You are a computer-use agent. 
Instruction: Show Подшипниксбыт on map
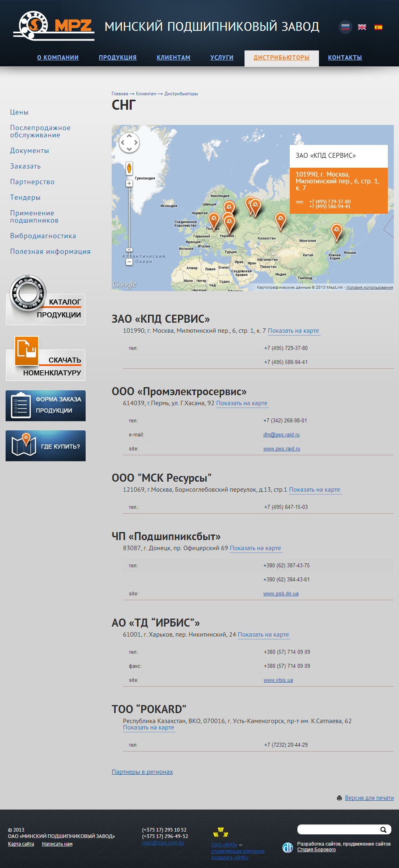coord(255,548)
